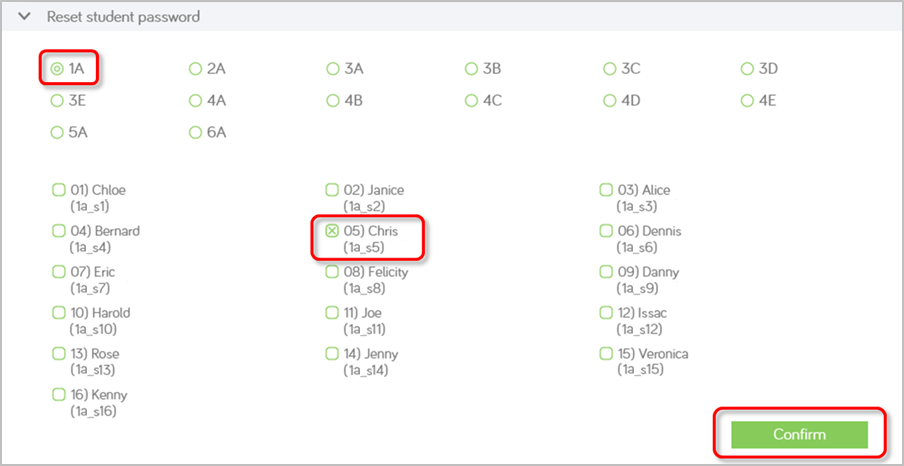Image resolution: width=904 pixels, height=466 pixels.
Task: Select class 5A radio button
Action: [x=57, y=132]
